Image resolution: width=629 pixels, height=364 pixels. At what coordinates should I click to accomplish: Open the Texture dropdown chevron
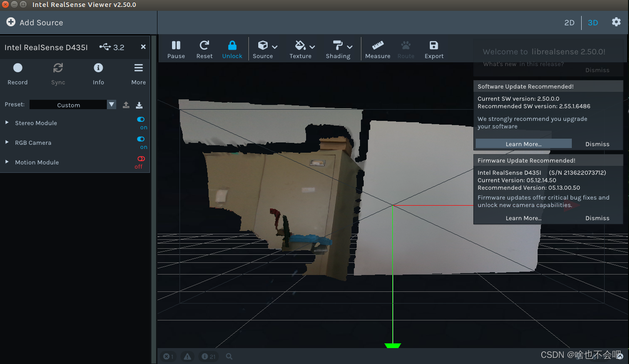point(312,47)
